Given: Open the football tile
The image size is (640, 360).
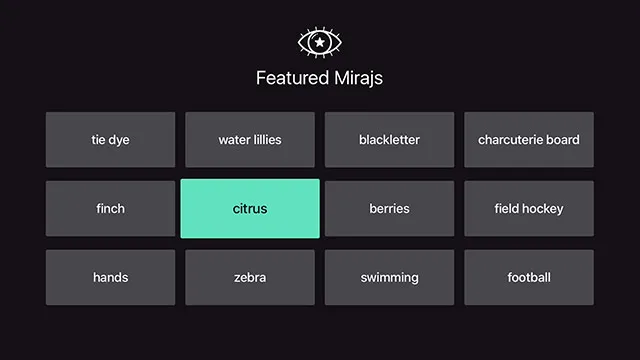Looking at the screenshot, I should point(529,278).
